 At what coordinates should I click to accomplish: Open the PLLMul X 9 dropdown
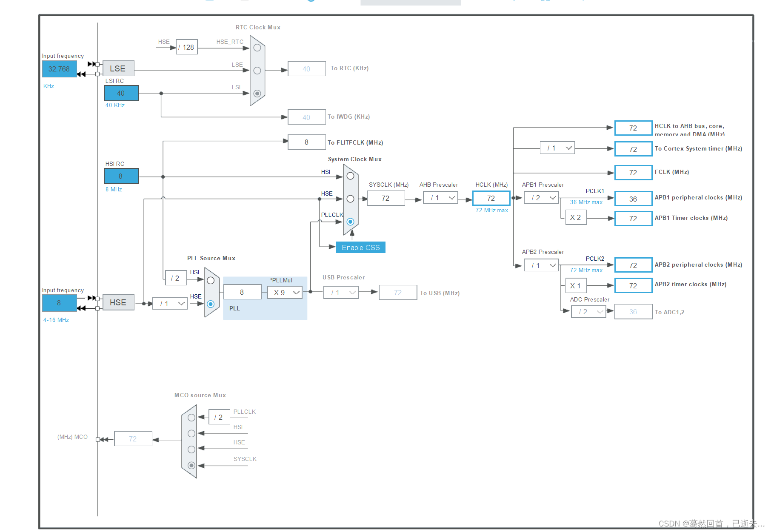(x=285, y=293)
